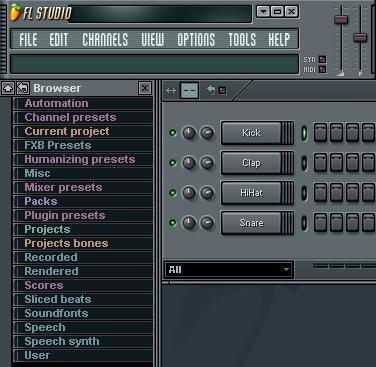Click the HiHat channel volume knob
376x367 pixels.
click(x=207, y=193)
